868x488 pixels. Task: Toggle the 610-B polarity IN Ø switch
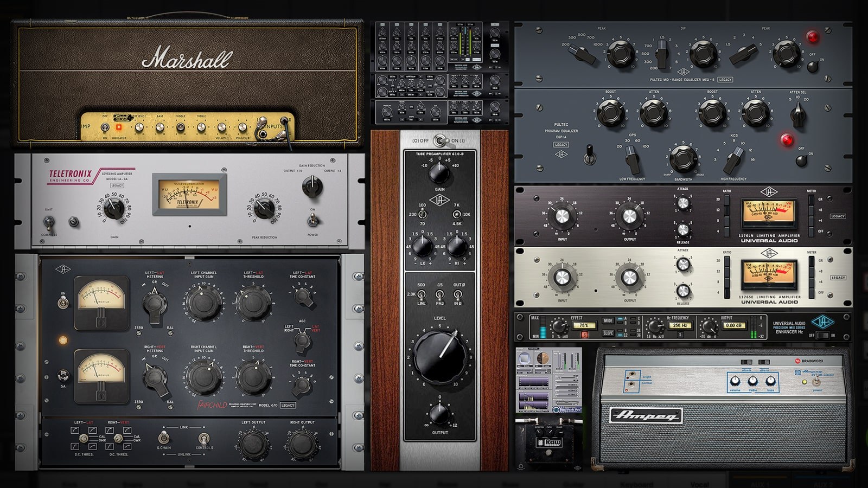[x=457, y=294]
